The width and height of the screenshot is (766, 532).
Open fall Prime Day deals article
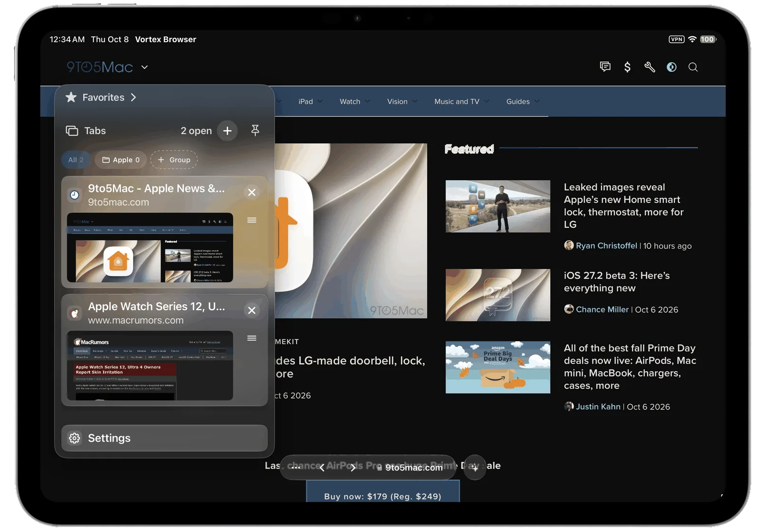(630, 367)
